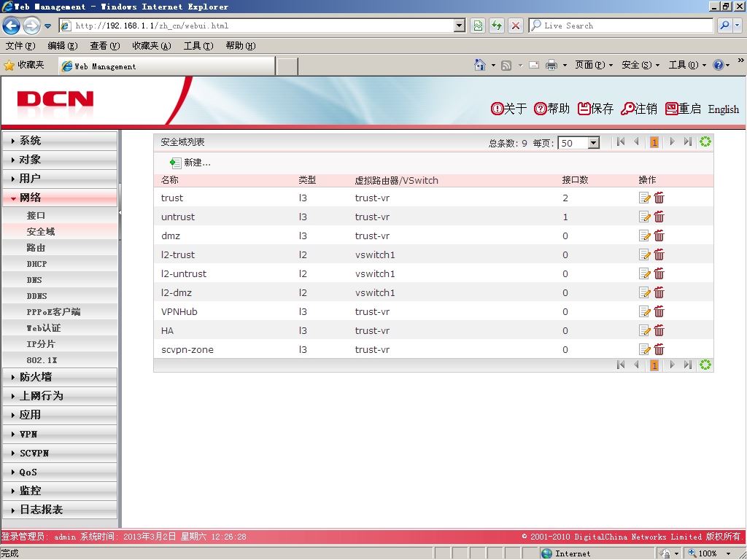Expand the QoS menu section

point(60,472)
